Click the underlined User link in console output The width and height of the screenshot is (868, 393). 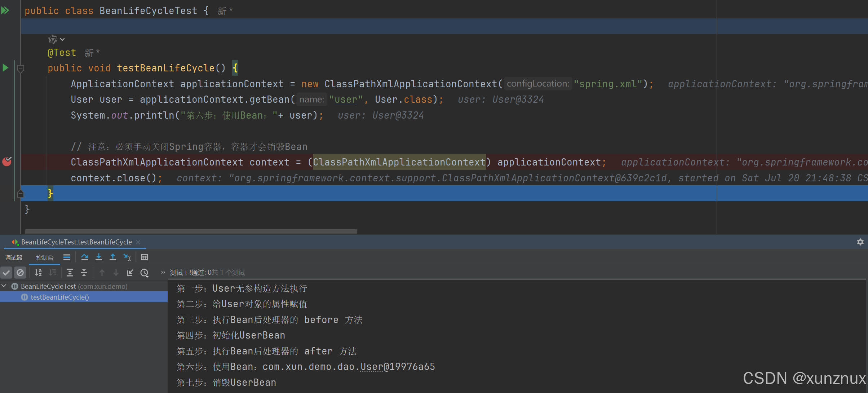pos(372,367)
